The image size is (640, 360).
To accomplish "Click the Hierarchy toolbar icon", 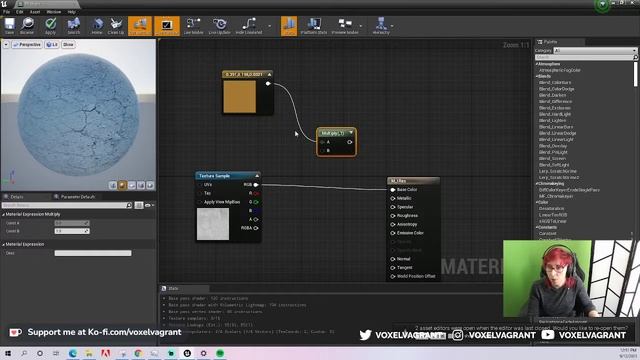I will tap(381, 26).
